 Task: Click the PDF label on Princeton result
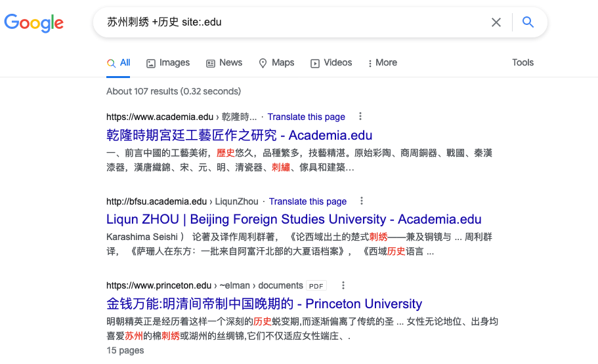pyautogui.click(x=317, y=286)
